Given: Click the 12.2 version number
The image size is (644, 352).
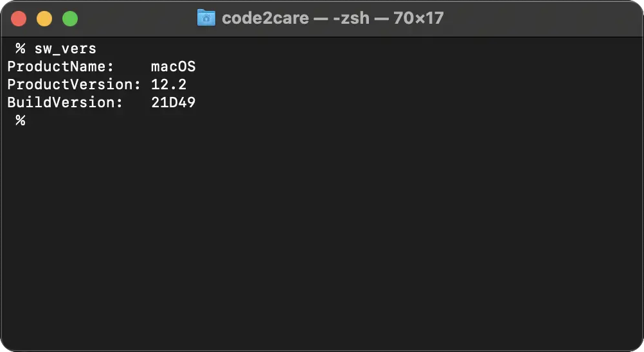Looking at the screenshot, I should click(168, 85).
